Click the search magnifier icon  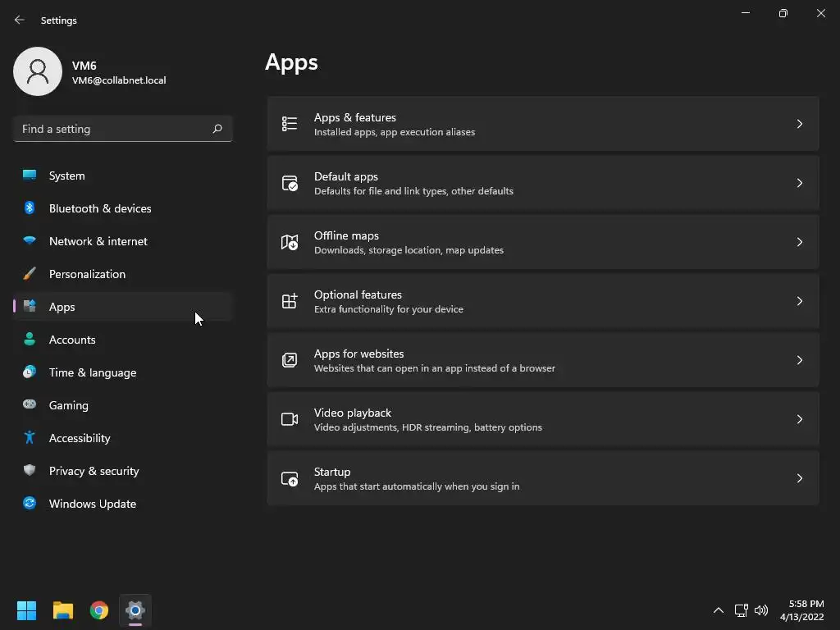217,129
